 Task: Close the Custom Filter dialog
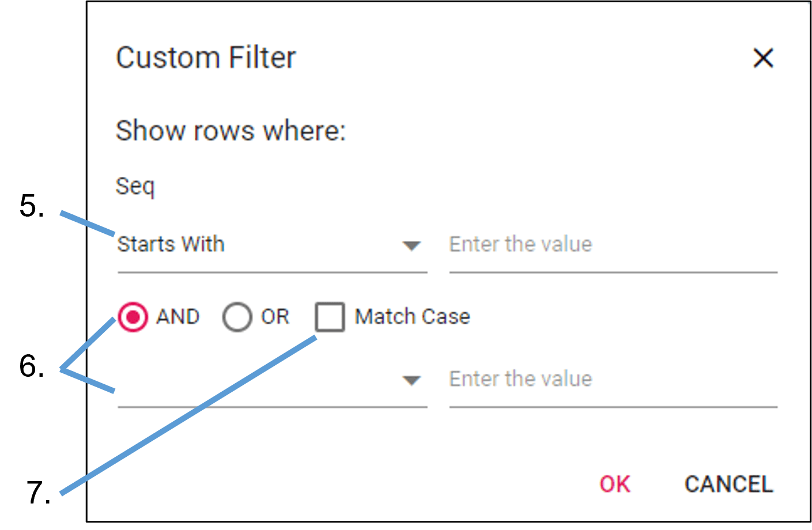pyautogui.click(x=763, y=58)
